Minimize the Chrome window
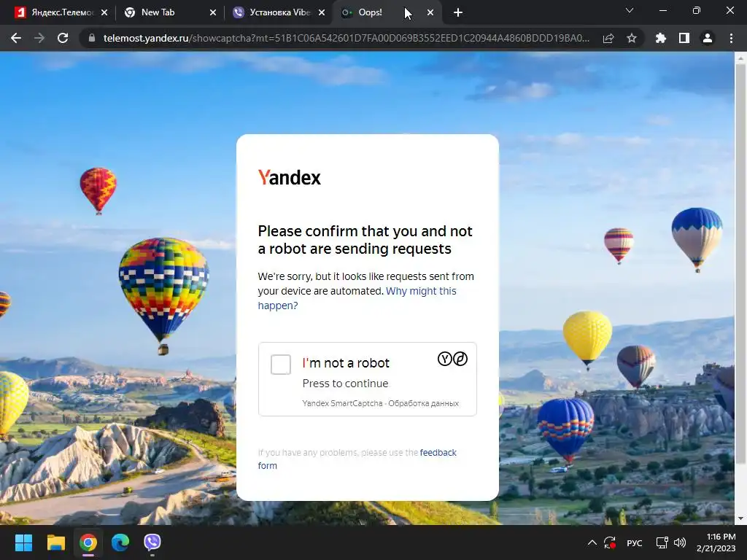The width and height of the screenshot is (747, 560). pyautogui.click(x=662, y=10)
